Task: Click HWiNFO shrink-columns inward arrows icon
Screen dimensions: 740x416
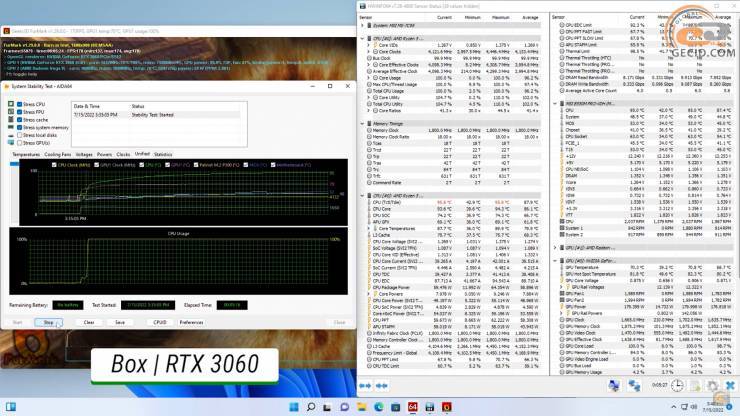Action: tap(382, 386)
